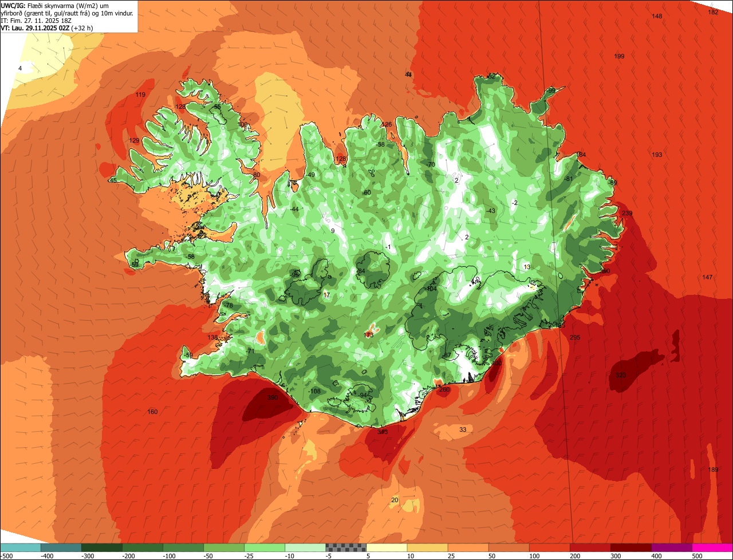Image resolution: width=733 pixels, height=560 pixels.
Task: Click the orange 50 to 100 legend swatch
Action: pyautogui.click(x=509, y=547)
